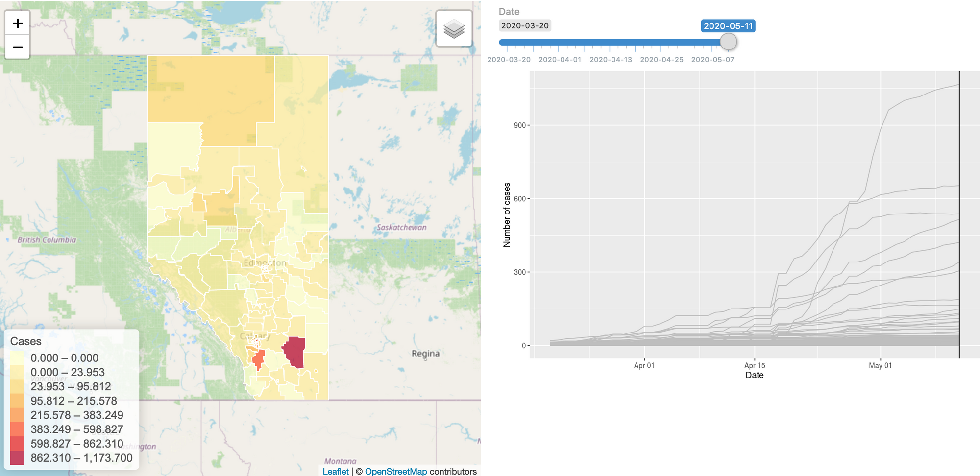Click the large northwest Alberta region
This screenshot has height=476, width=980.
(x=211, y=93)
